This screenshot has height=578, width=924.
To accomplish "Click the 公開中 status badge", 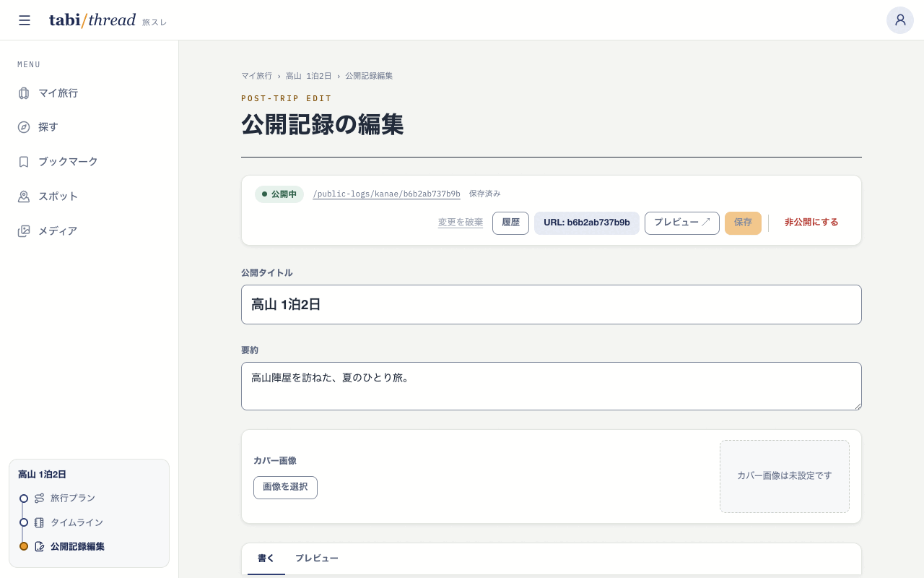I will tap(279, 194).
